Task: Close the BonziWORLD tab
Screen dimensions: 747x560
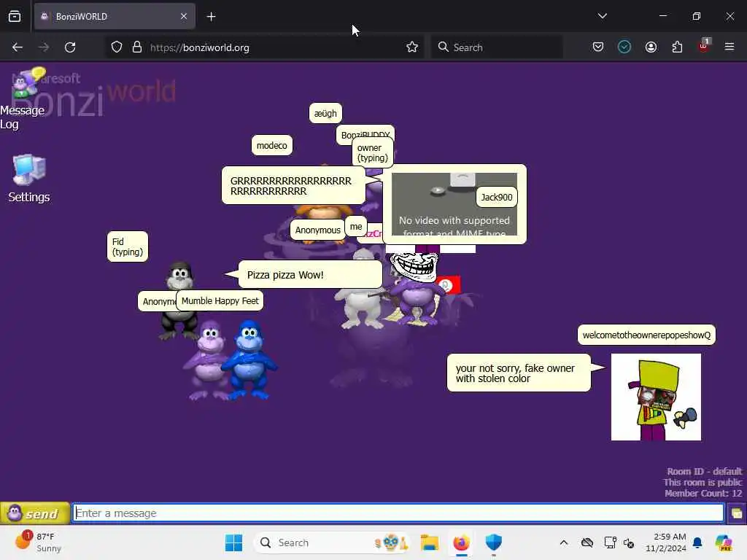Action: tap(184, 17)
